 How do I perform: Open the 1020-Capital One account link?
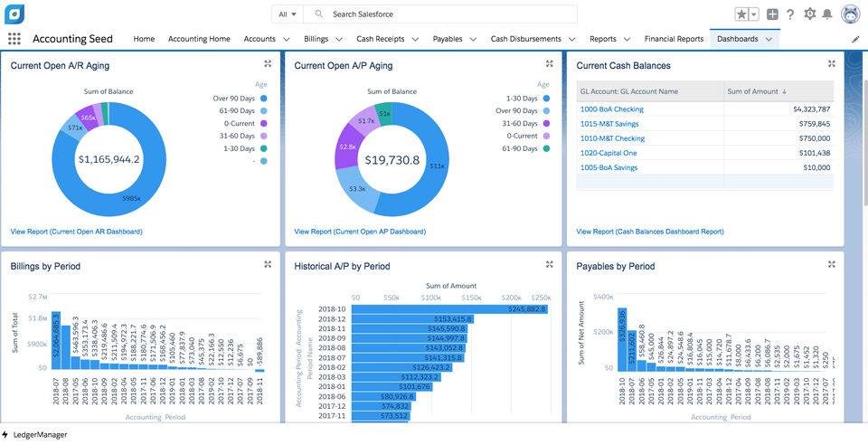coord(609,153)
